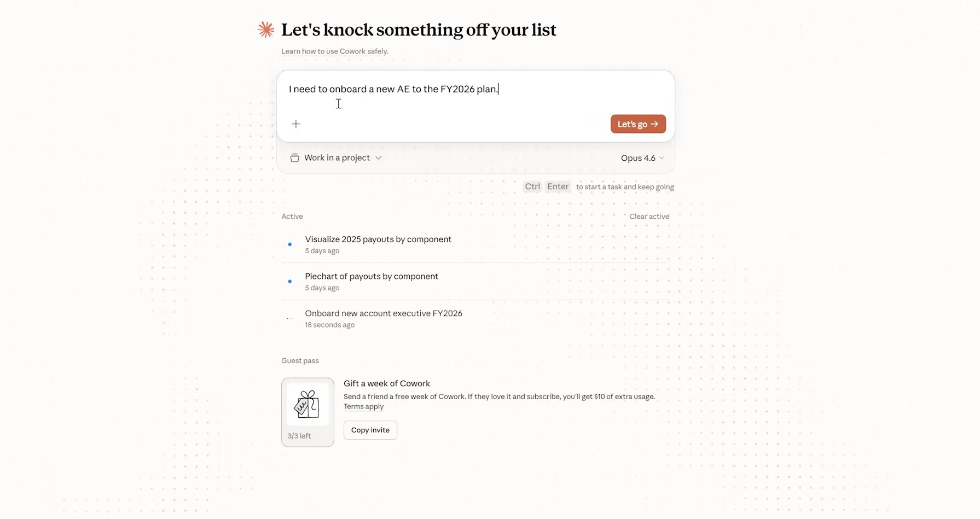Click the blue dot beside Piechart of payouts

[x=289, y=282]
